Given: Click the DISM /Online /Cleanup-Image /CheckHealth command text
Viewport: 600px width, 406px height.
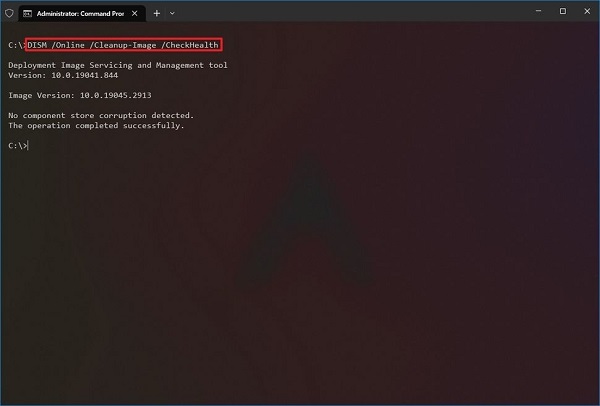Looking at the screenshot, I should click(123, 45).
